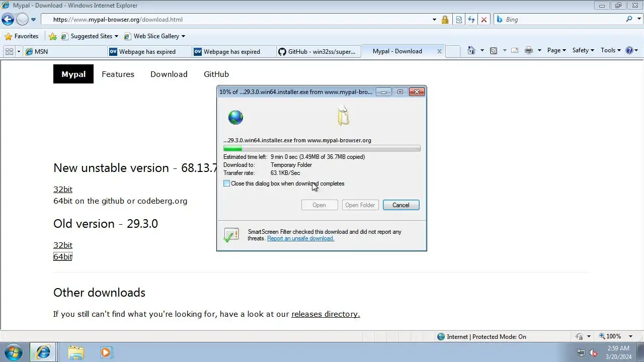Click Add to Favorites Bar icon

[52, 36]
